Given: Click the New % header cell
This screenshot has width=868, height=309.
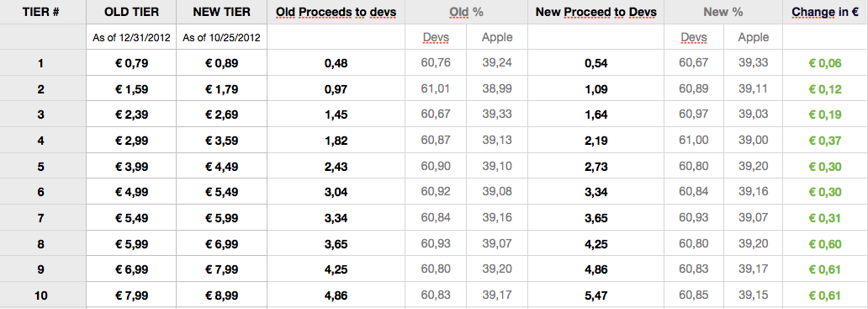Looking at the screenshot, I should click(723, 12).
